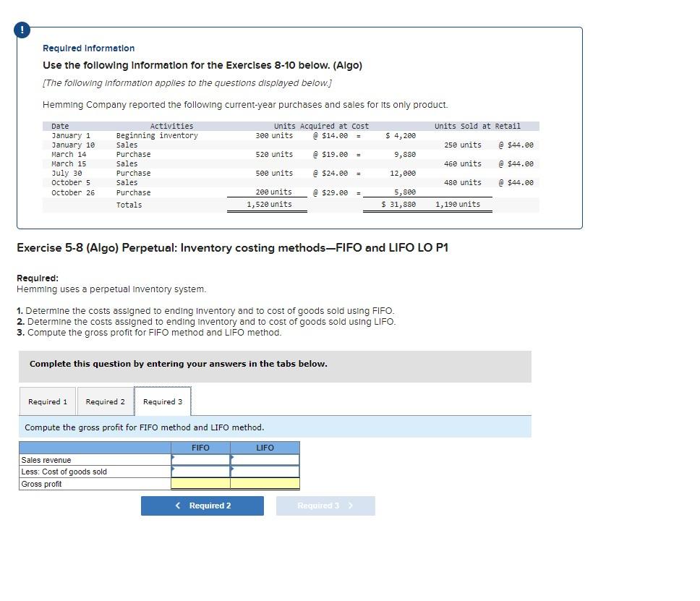Click the LIFO Cost of goods sold cell

(x=265, y=472)
